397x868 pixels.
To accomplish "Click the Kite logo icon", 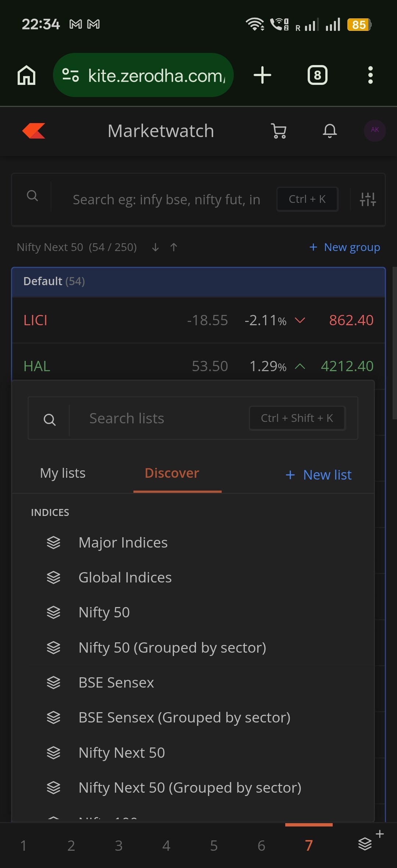I will [34, 131].
